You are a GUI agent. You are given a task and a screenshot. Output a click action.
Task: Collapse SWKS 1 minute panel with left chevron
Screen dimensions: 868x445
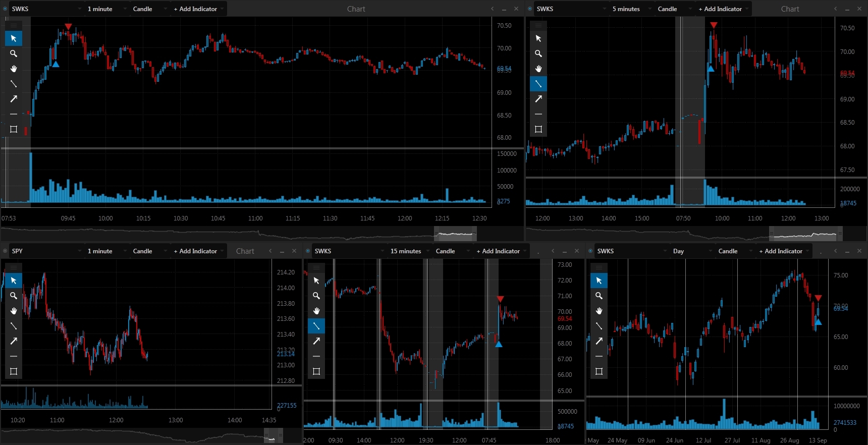492,9
